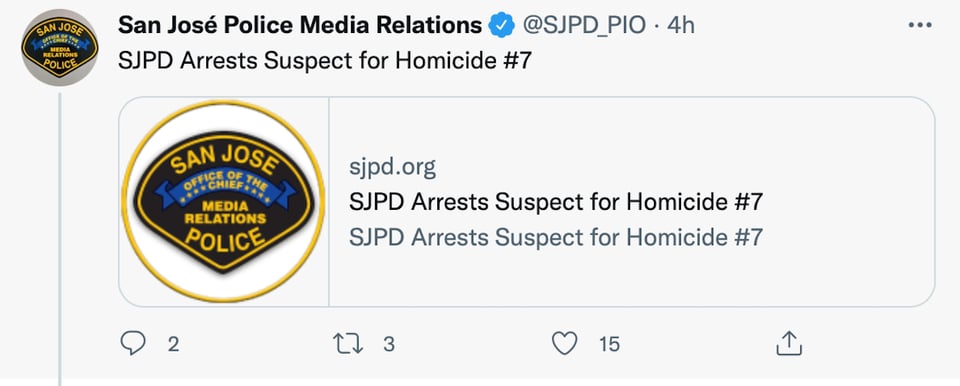
Task: Open the three-dot more options menu
Action: coord(920,25)
